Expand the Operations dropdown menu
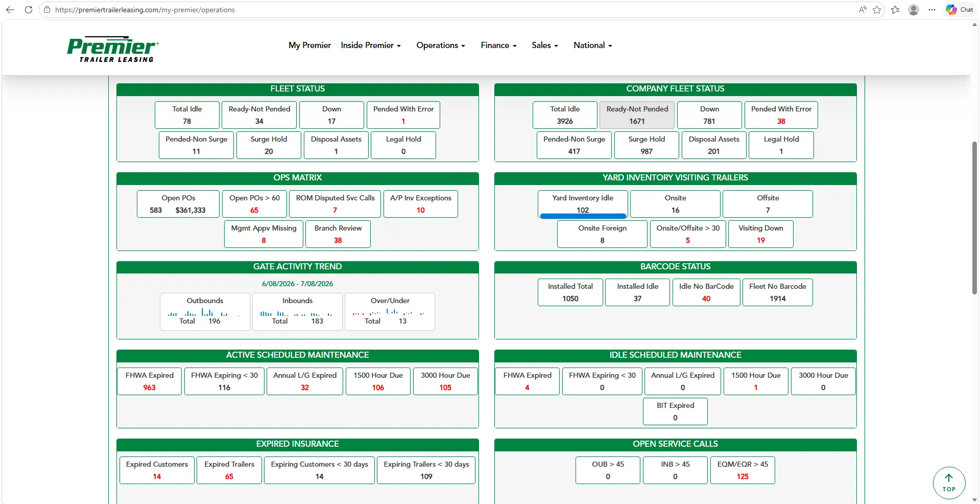This screenshot has height=504, width=980. point(441,45)
